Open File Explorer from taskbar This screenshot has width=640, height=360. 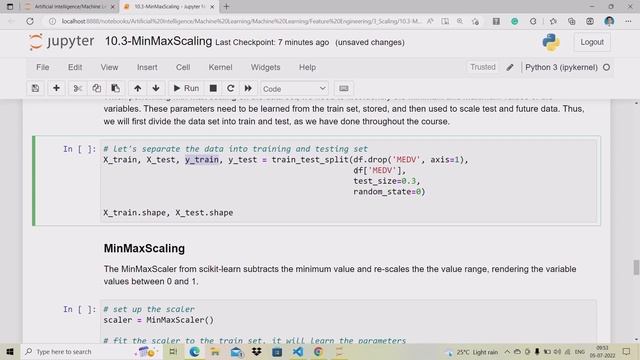[215, 351]
